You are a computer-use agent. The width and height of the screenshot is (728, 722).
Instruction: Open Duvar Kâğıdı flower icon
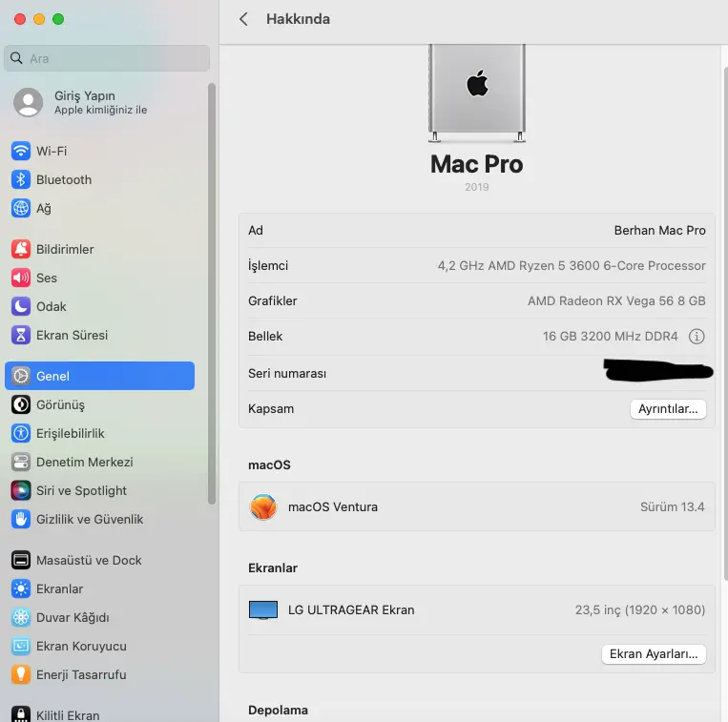[21, 618]
